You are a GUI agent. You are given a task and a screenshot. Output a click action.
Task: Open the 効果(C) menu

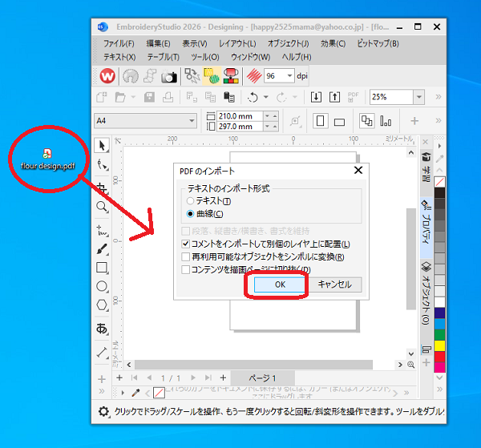333,43
